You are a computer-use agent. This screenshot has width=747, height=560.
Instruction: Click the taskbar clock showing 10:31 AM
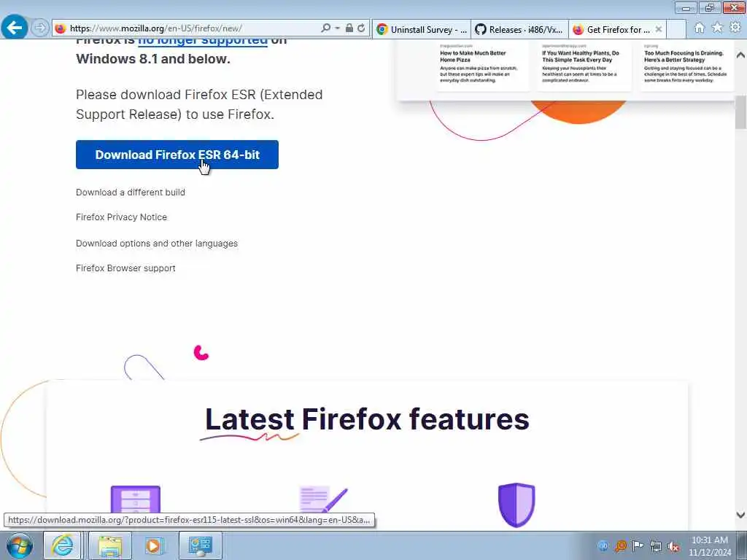710,546
